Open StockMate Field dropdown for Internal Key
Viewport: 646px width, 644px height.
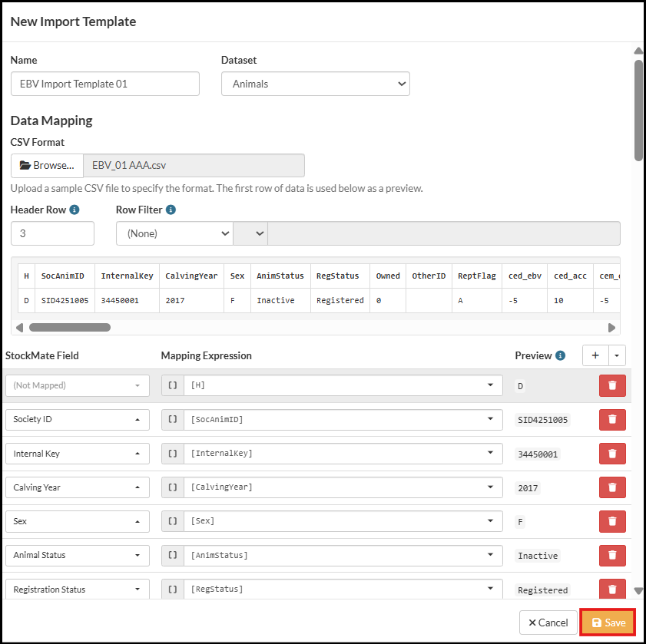coord(77,454)
